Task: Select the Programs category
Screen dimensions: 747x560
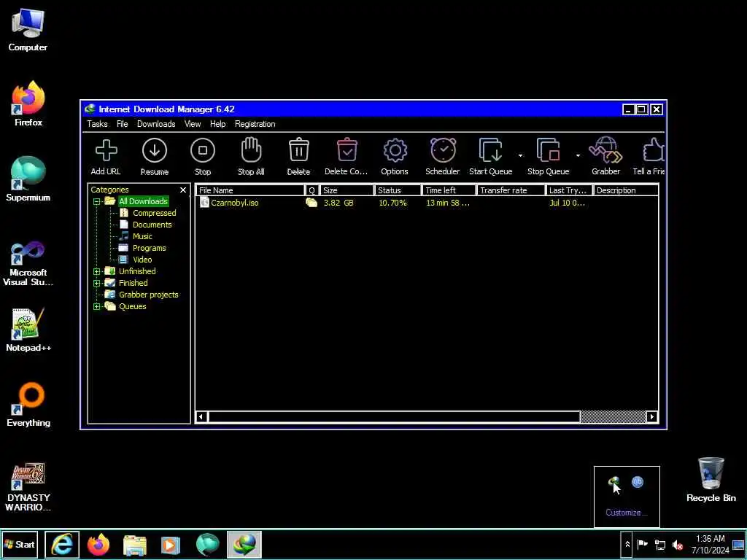Action: (149, 248)
